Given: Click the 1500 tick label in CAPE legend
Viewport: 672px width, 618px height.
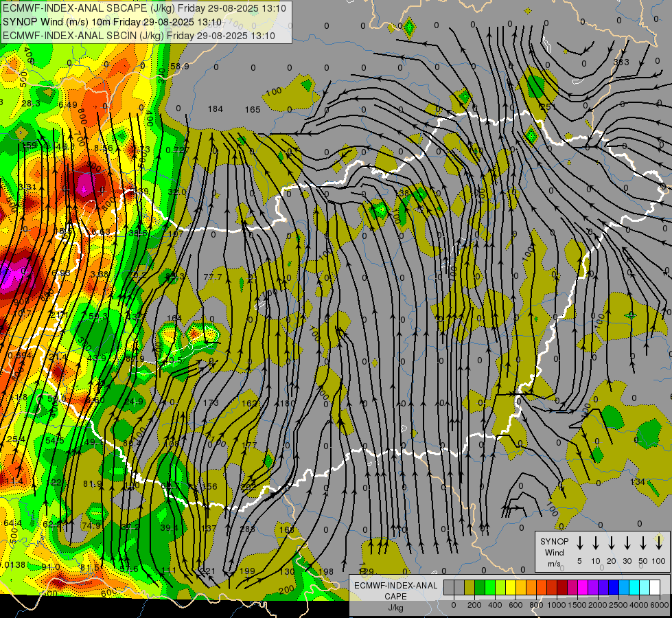Looking at the screenshot, I should click(x=577, y=605).
